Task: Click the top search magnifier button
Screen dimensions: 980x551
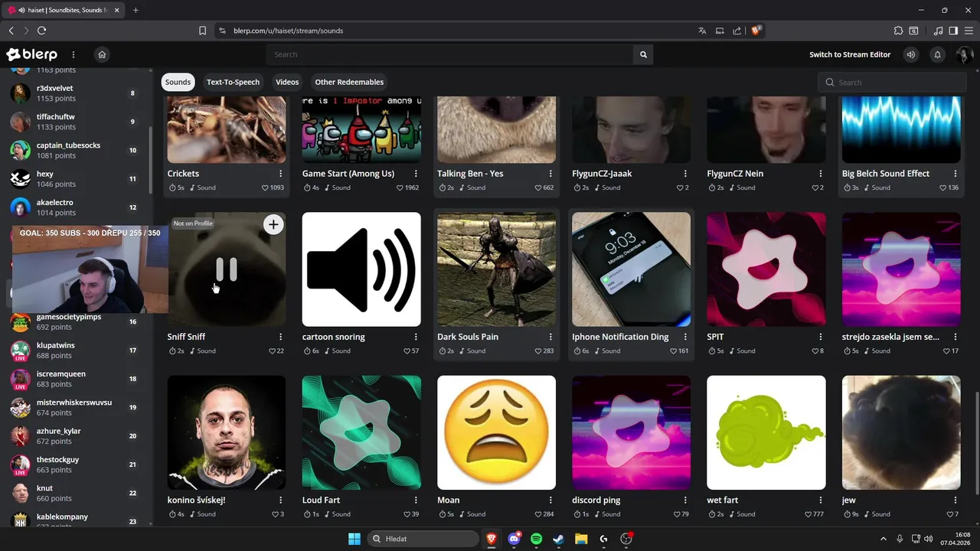Action: tap(643, 54)
